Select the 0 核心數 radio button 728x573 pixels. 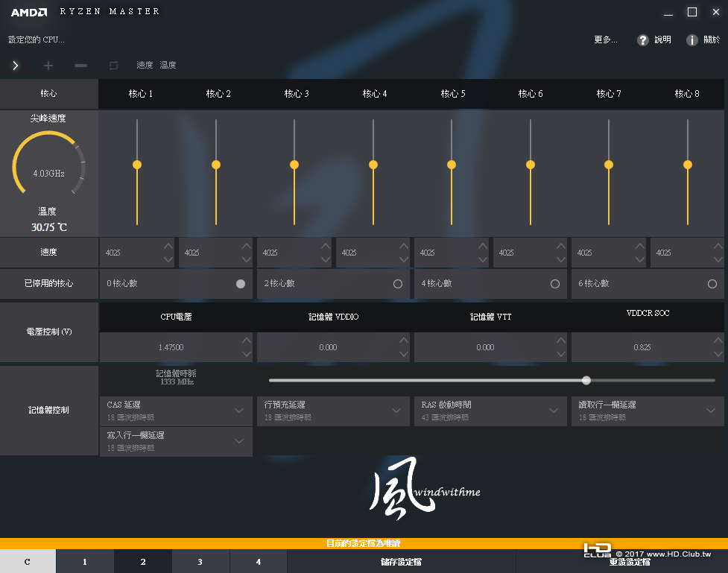point(241,284)
